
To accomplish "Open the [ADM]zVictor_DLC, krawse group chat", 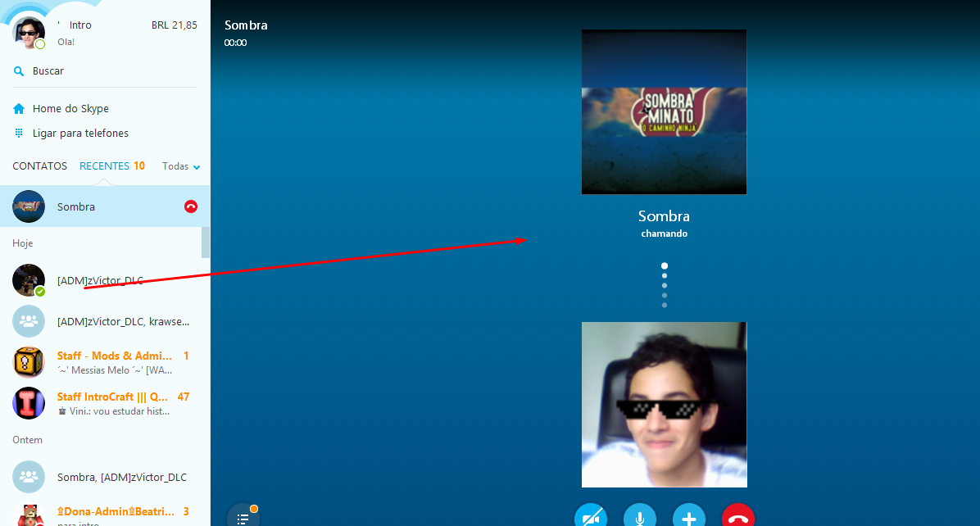I will pos(105,321).
